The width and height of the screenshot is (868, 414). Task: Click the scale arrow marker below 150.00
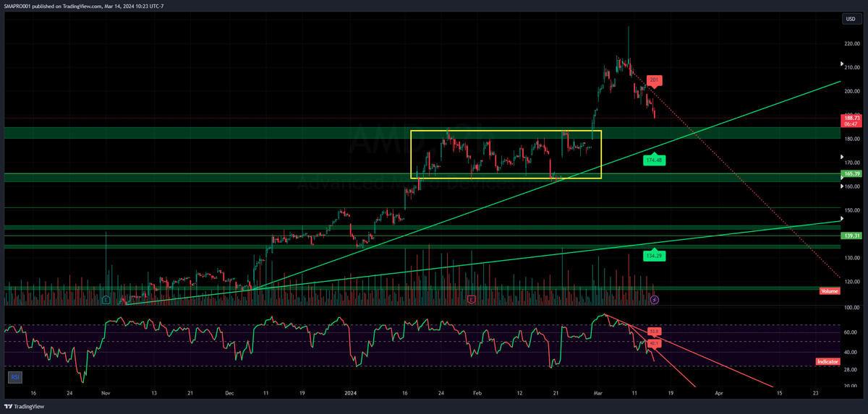tap(841, 219)
